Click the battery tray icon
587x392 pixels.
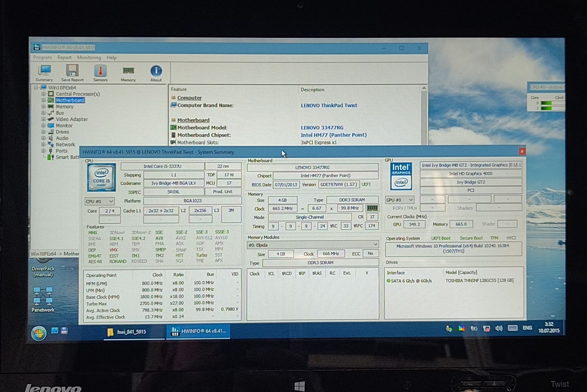[474, 328]
